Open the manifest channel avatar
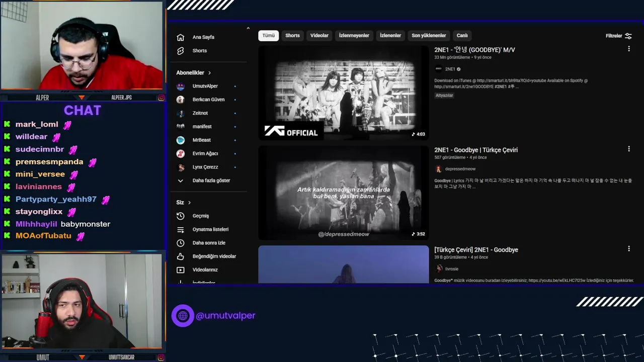Viewport: 644px width, 362px height. pyautogui.click(x=181, y=127)
